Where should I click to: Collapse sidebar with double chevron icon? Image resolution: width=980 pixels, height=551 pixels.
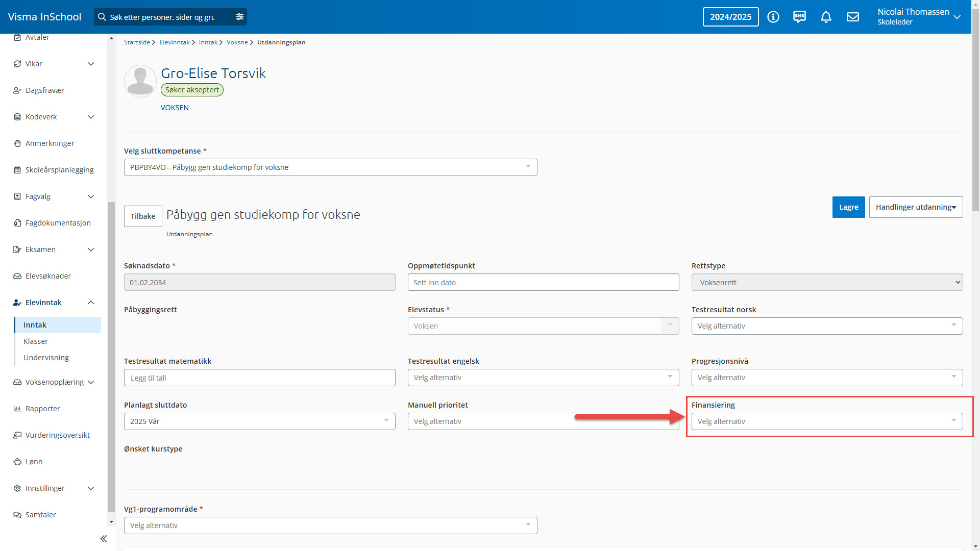click(x=104, y=539)
